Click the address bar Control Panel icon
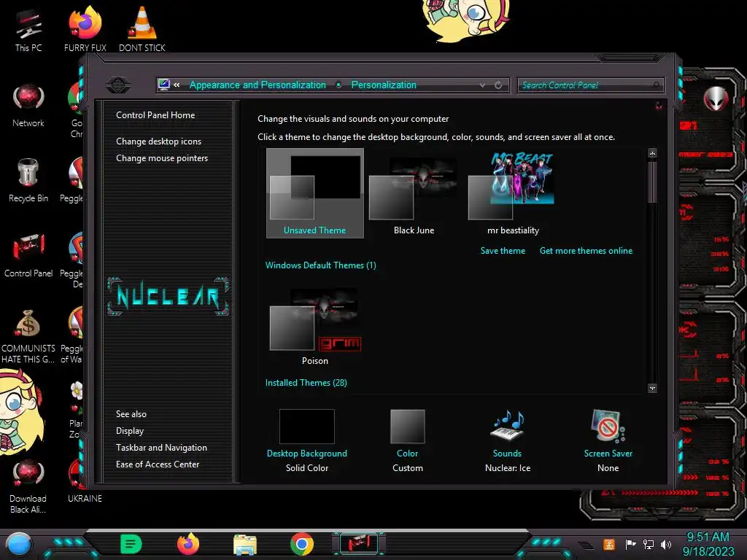The height and width of the screenshot is (560, 747). point(164,85)
